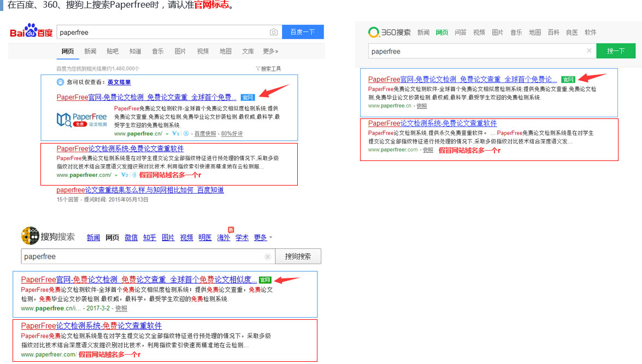Click green 官网 badge in Sogou result
642x364 pixels.
pos(266,280)
